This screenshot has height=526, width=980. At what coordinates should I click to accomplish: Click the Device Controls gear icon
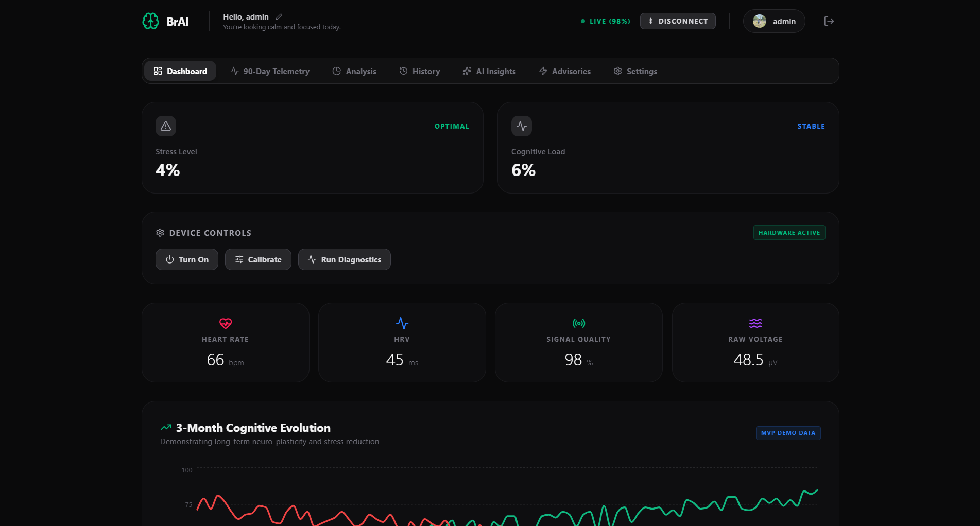pyautogui.click(x=160, y=233)
